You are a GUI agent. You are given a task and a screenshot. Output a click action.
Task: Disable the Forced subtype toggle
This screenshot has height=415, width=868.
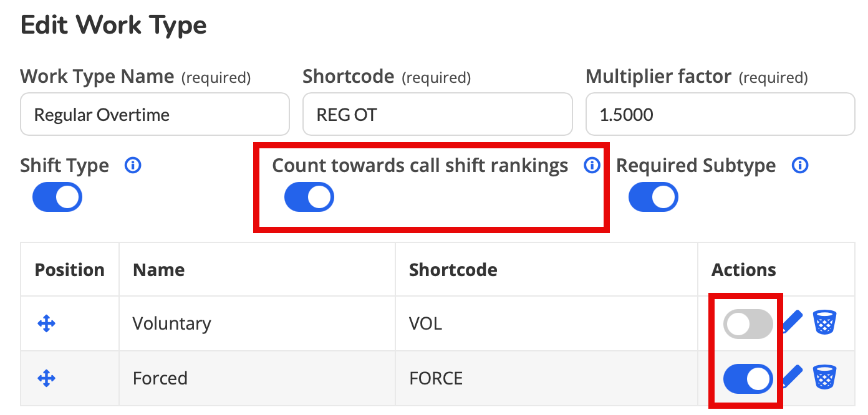pyautogui.click(x=748, y=379)
